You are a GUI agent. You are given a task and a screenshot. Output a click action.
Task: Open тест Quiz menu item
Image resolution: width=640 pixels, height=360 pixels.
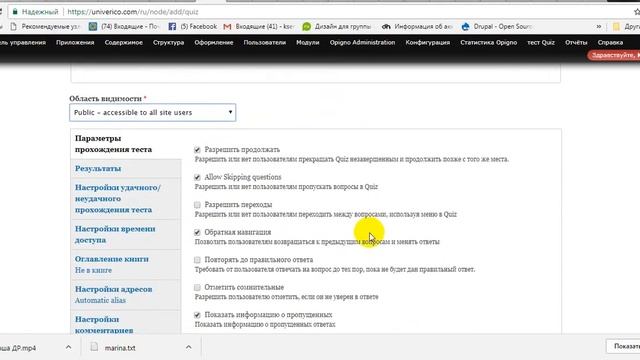point(541,42)
